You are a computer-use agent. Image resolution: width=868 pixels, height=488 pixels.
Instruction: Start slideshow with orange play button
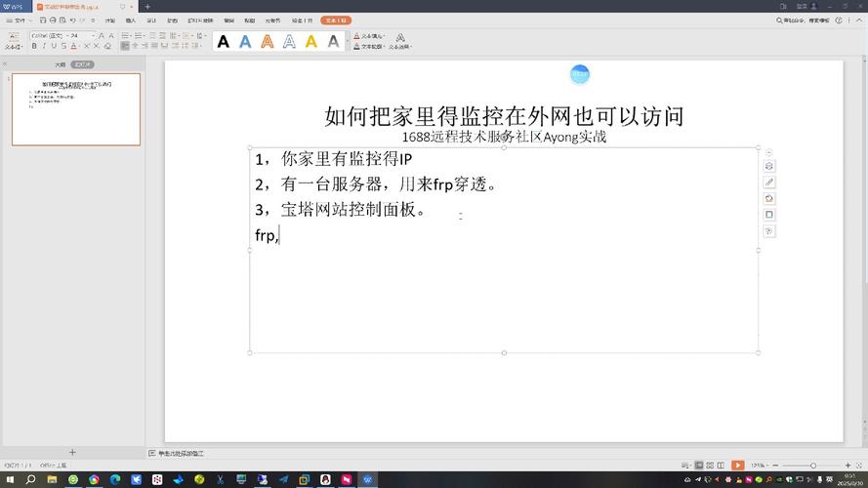[x=738, y=466]
